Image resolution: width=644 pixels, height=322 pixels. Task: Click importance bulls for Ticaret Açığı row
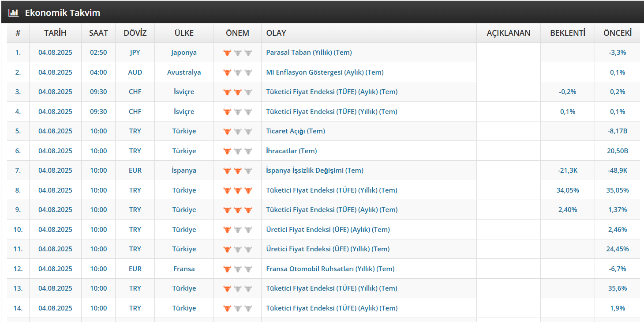(x=237, y=131)
